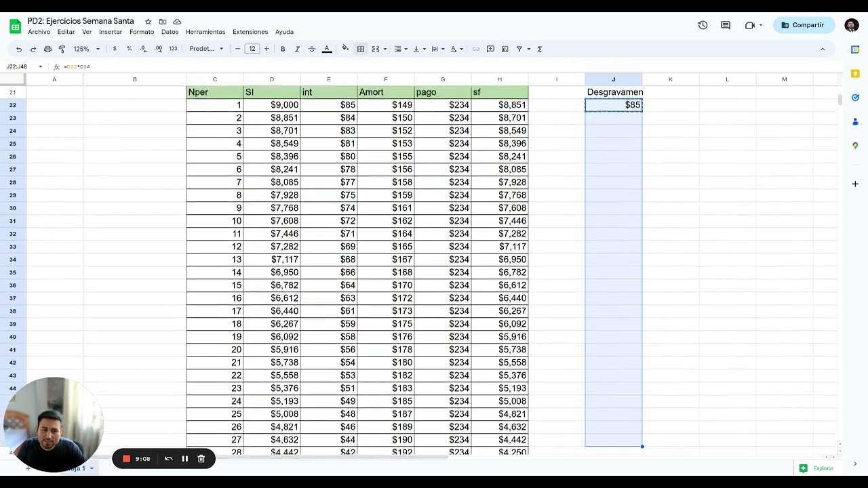This screenshot has width=868, height=488.
Task: Open the Insertar menu
Action: [x=111, y=32]
